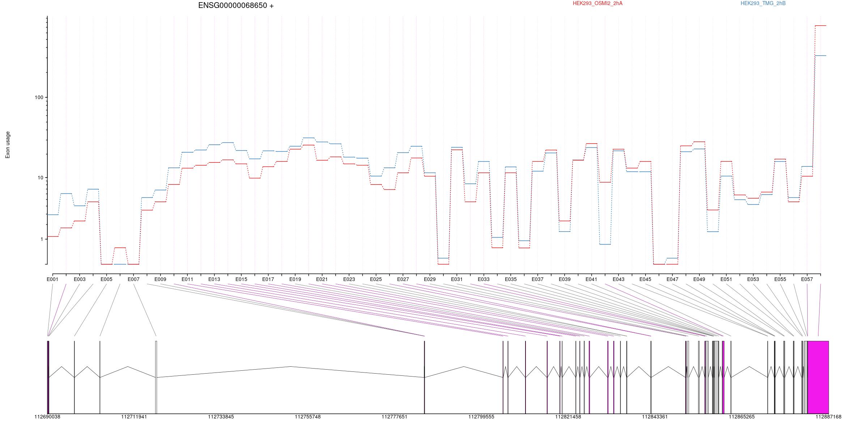Click exon label E007
Viewport: 868px width, 434px height.
133,279
